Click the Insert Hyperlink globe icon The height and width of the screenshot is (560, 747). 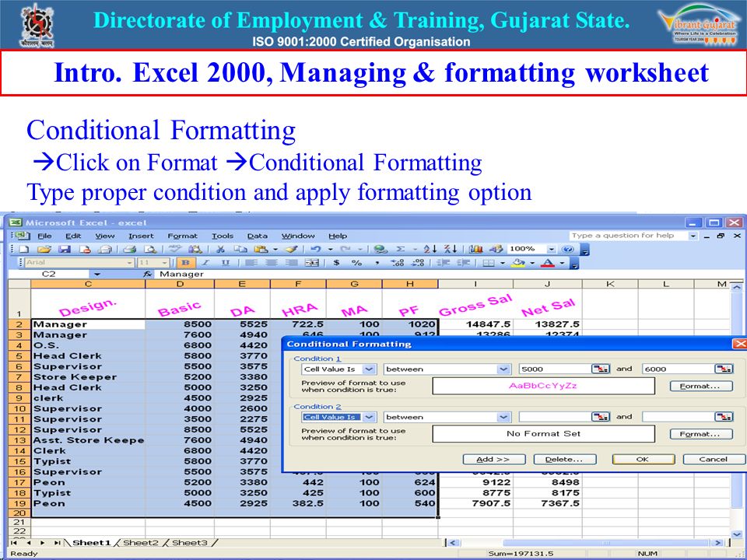click(381, 249)
